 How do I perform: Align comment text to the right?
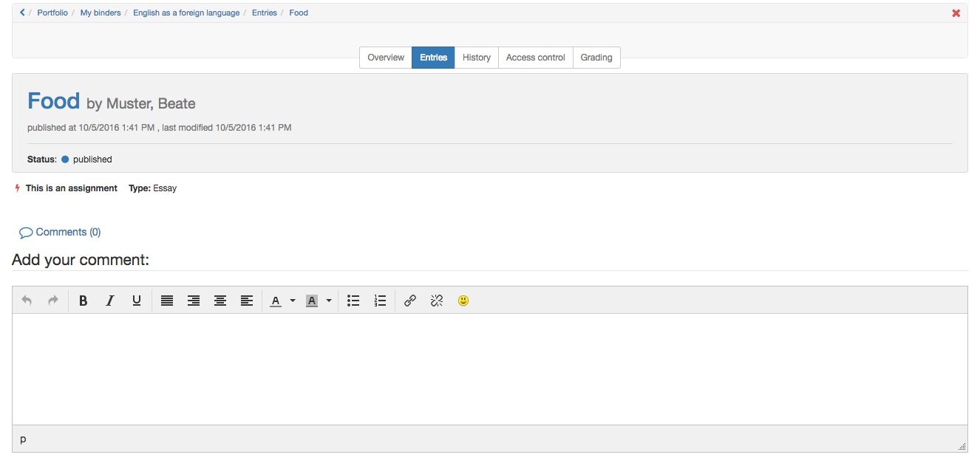tap(194, 301)
